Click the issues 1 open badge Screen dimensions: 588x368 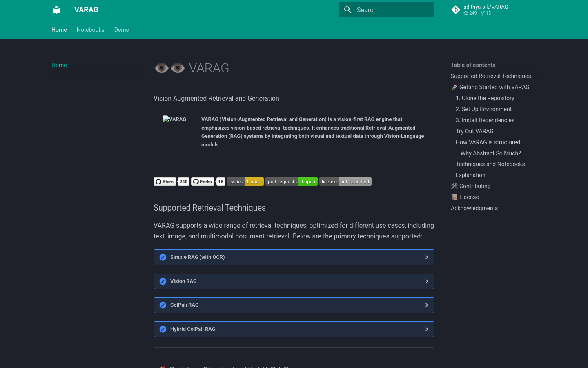tap(245, 182)
